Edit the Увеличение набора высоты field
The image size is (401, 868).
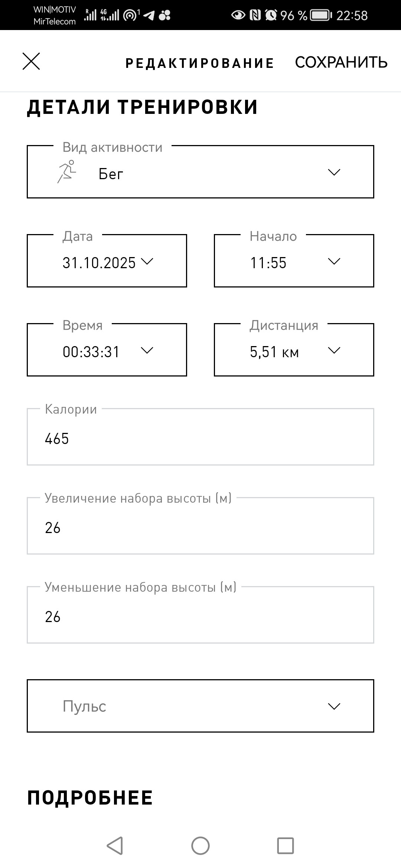click(x=200, y=526)
